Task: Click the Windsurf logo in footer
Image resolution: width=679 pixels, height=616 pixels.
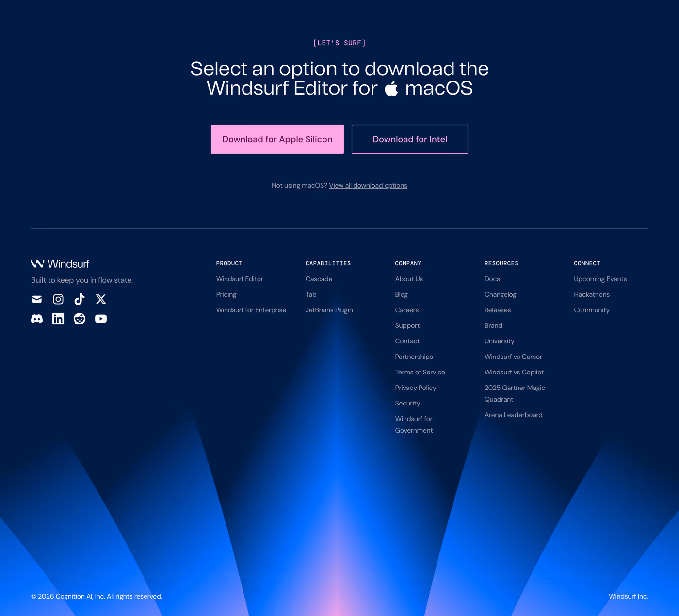Action: [60, 264]
